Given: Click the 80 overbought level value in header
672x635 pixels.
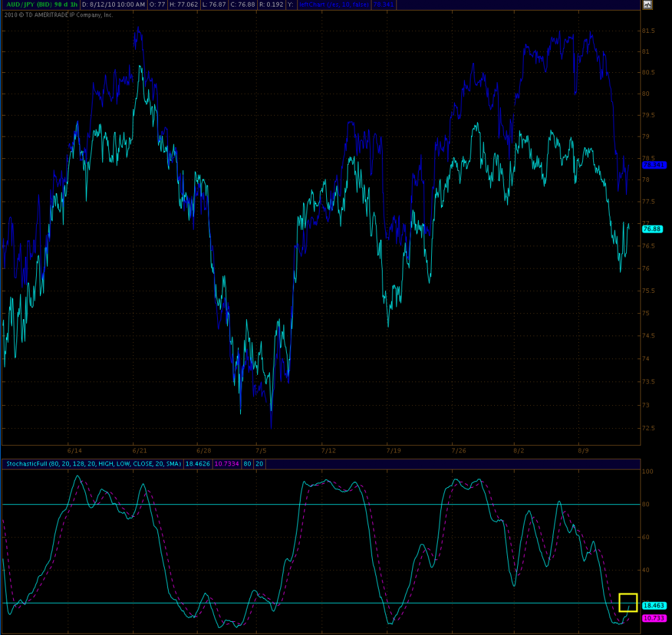Looking at the screenshot, I should click(x=247, y=464).
